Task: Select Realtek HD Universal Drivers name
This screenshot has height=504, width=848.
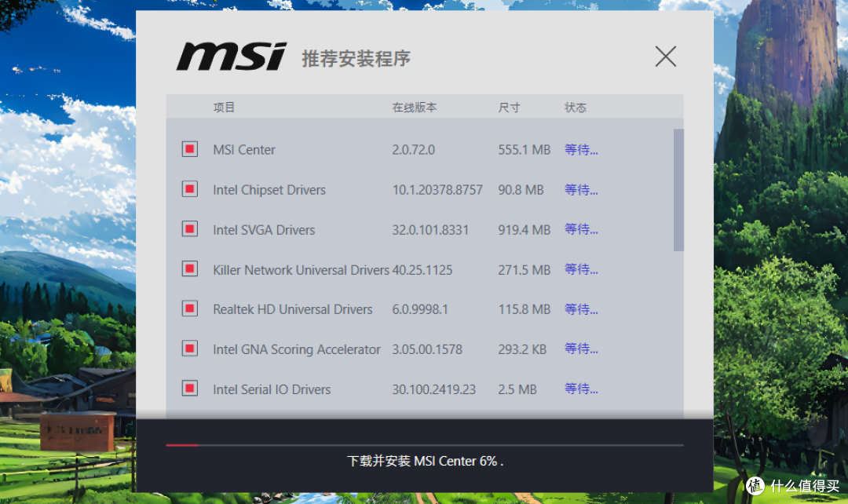Action: pos(293,309)
